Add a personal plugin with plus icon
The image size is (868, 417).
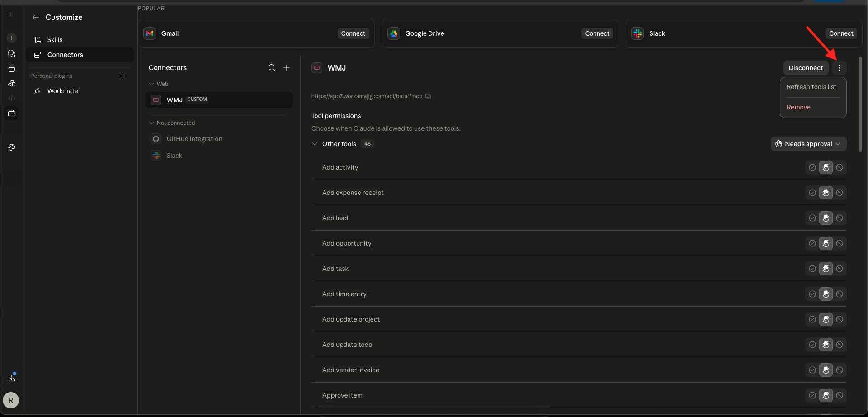(123, 76)
